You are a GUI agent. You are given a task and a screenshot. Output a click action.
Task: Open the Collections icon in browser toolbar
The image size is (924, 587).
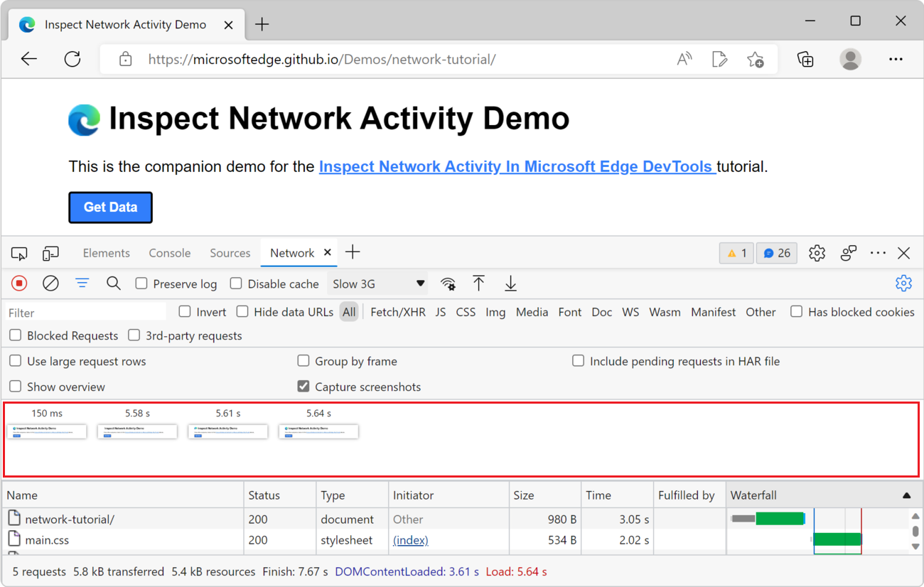coord(805,60)
